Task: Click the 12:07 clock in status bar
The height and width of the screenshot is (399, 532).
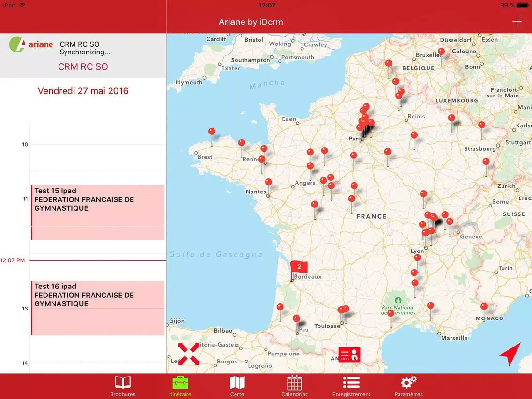Action: tap(266, 6)
